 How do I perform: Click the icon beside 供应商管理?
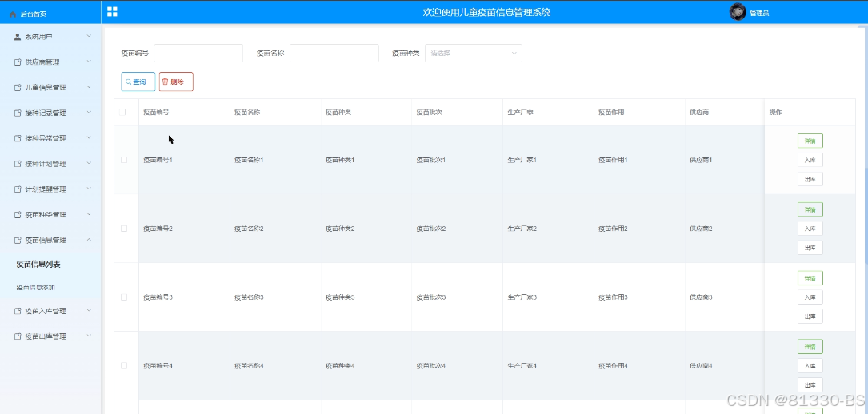coord(17,62)
